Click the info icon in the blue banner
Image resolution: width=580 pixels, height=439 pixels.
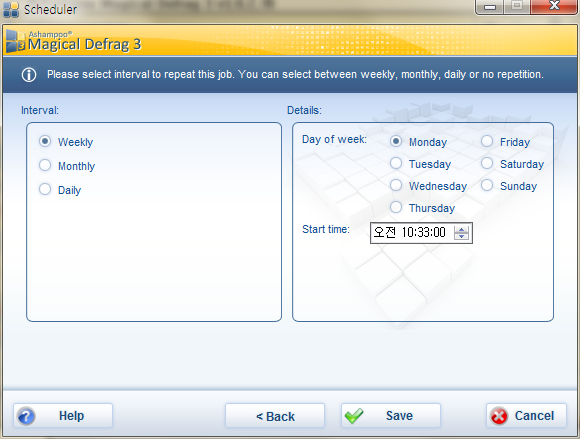click(29, 75)
